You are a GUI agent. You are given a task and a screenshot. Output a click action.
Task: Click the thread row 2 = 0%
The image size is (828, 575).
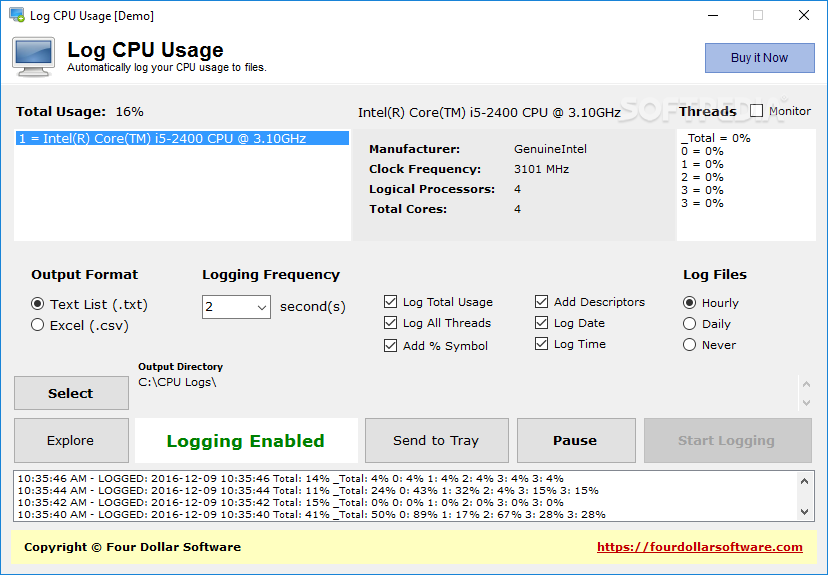pos(702,177)
